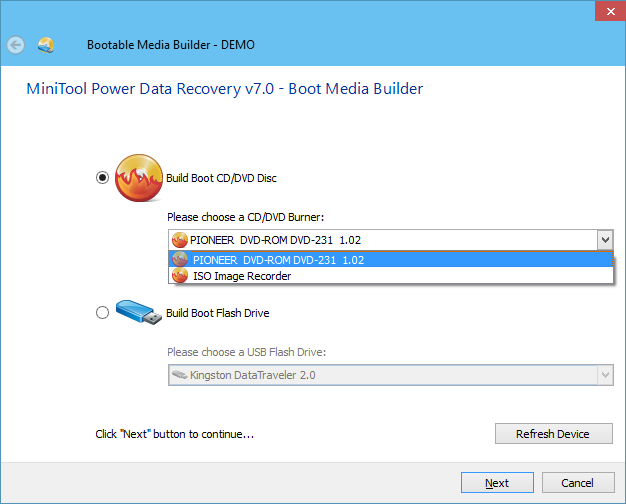This screenshot has height=504, width=626.
Task: Click the Build Boot Flash Drive label
Action: click(x=218, y=313)
